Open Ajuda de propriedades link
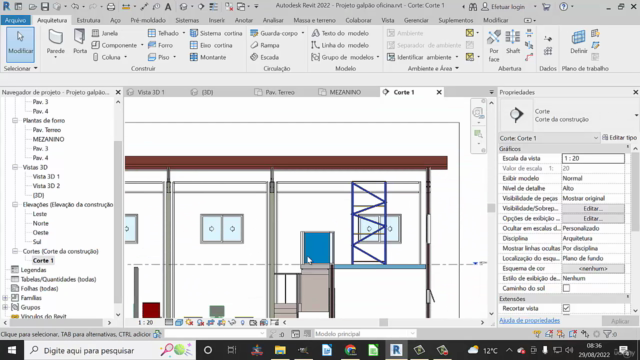The height and width of the screenshot is (360, 640). (x=529, y=320)
